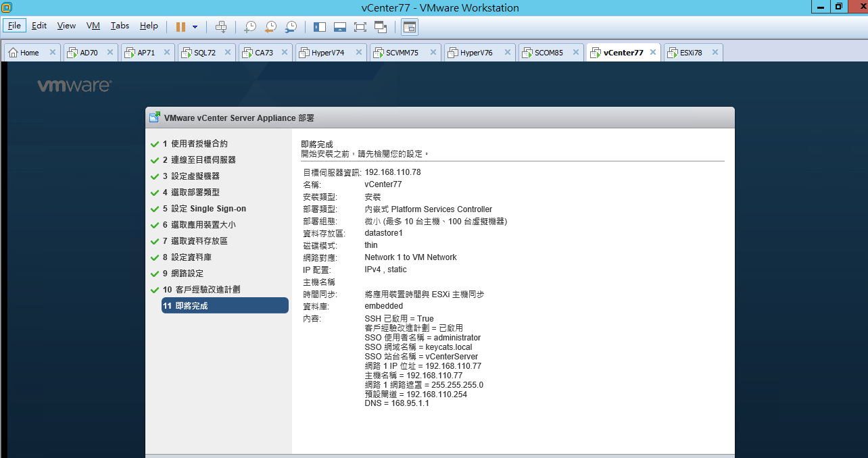Click the target server value 192.168.110.78
The height and width of the screenshot is (458, 868).
pos(393,172)
